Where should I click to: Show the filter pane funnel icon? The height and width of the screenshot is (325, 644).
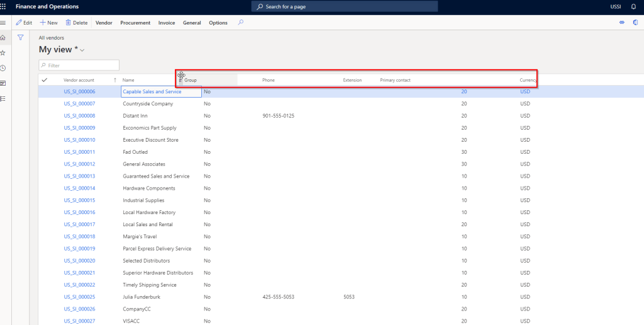coord(21,38)
